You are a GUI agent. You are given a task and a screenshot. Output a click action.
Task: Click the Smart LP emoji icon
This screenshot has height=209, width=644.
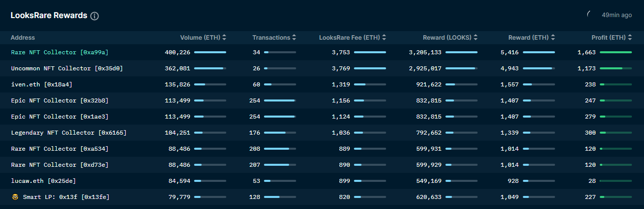15,197
